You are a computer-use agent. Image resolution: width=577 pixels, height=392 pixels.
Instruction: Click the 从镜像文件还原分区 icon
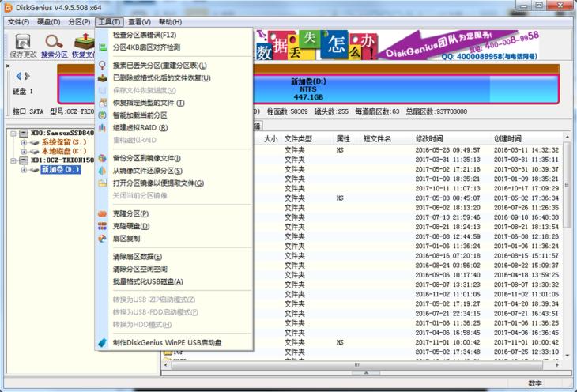(x=103, y=171)
